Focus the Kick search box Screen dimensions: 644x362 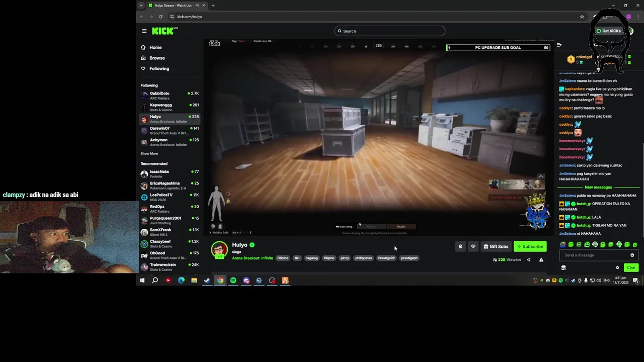pyautogui.click(x=389, y=31)
